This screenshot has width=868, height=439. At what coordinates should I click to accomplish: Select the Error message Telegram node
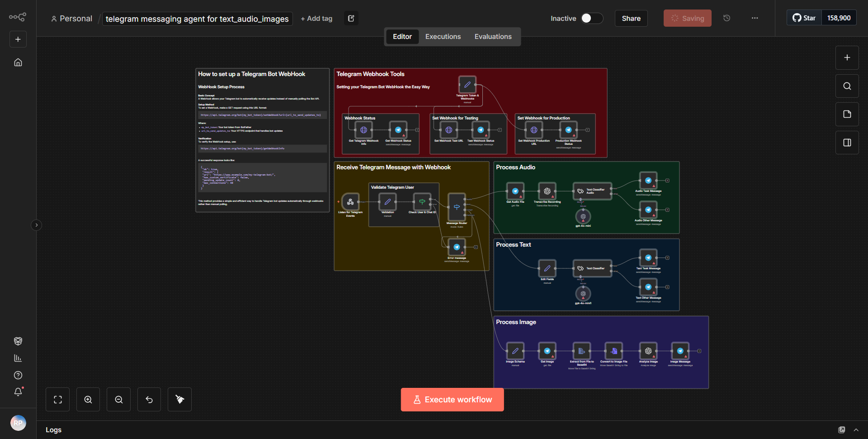[x=457, y=247]
